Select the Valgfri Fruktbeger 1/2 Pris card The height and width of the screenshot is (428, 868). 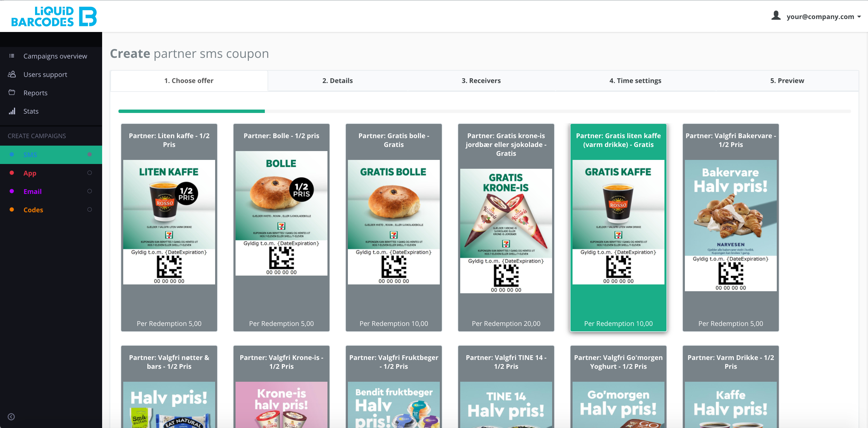click(394, 387)
